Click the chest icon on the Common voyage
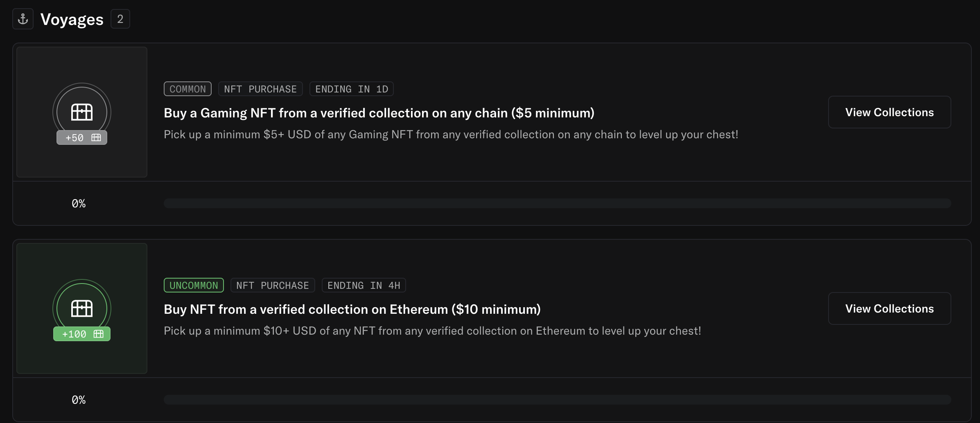The width and height of the screenshot is (980, 423). [82, 112]
